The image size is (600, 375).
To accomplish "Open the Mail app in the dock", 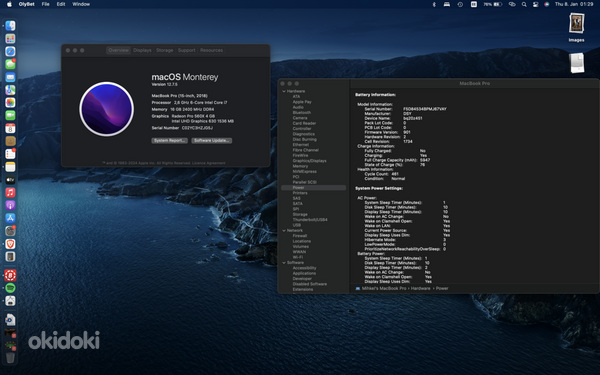I will pos(10,77).
